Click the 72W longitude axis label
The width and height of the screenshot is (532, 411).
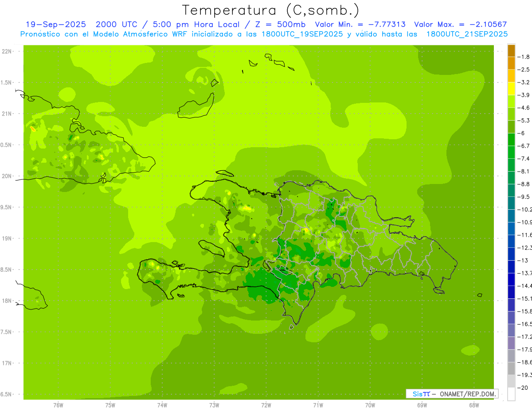[266, 405]
